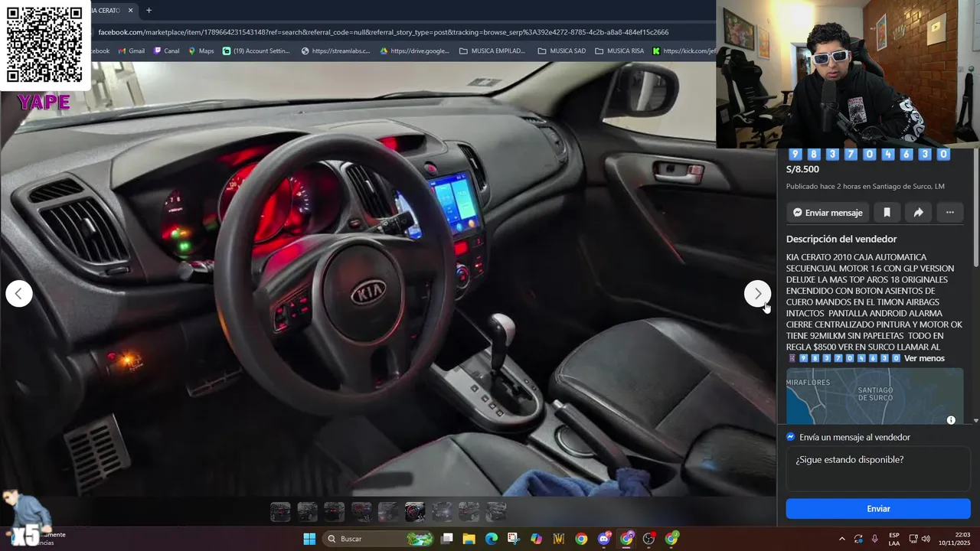This screenshot has height=551, width=980.
Task: Share the listing using the arrow icon
Action: tap(918, 213)
